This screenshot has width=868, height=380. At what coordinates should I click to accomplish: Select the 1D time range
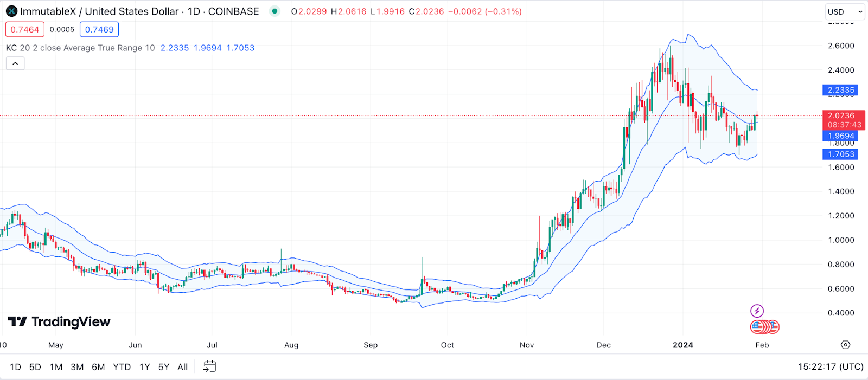[x=15, y=367]
